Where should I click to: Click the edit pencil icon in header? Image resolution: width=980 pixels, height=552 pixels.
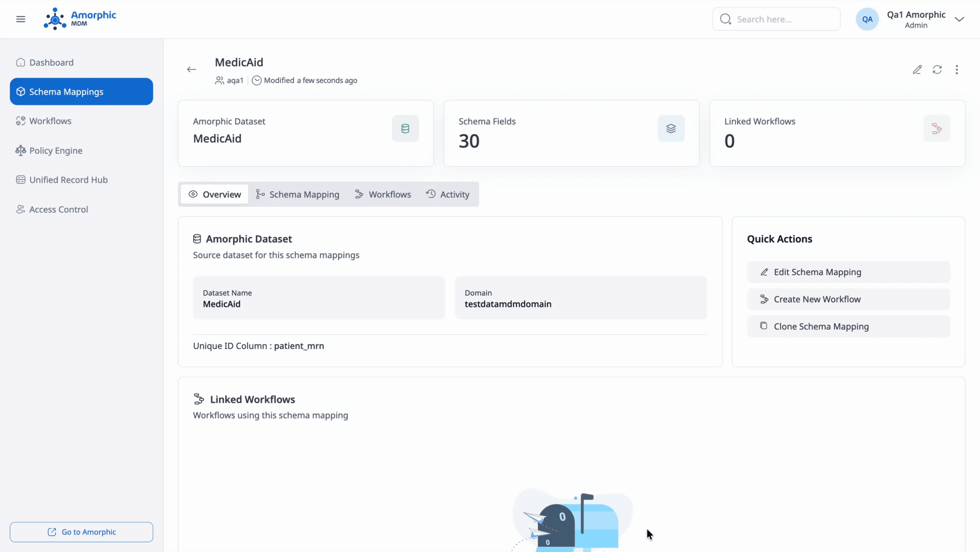coord(917,70)
